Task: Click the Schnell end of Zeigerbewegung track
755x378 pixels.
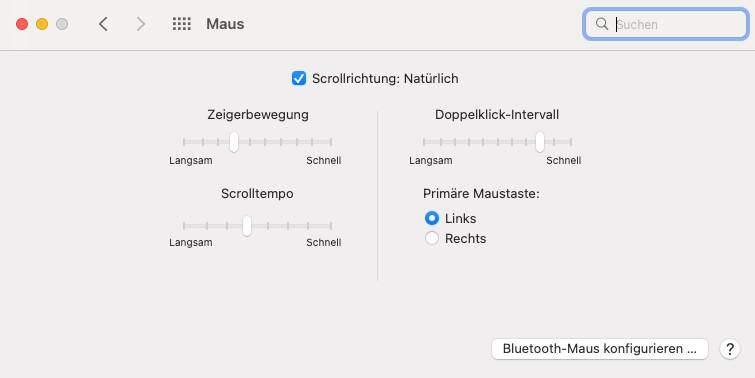Action: (x=331, y=142)
